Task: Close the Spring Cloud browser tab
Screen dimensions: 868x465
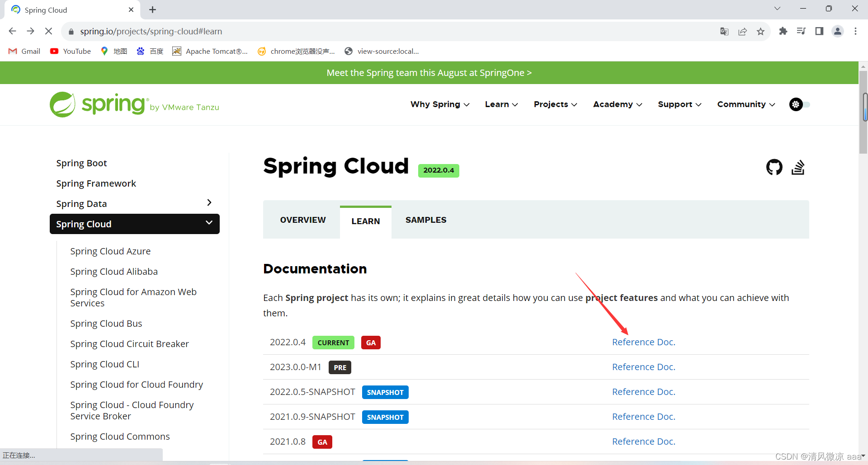Action: 131,9
